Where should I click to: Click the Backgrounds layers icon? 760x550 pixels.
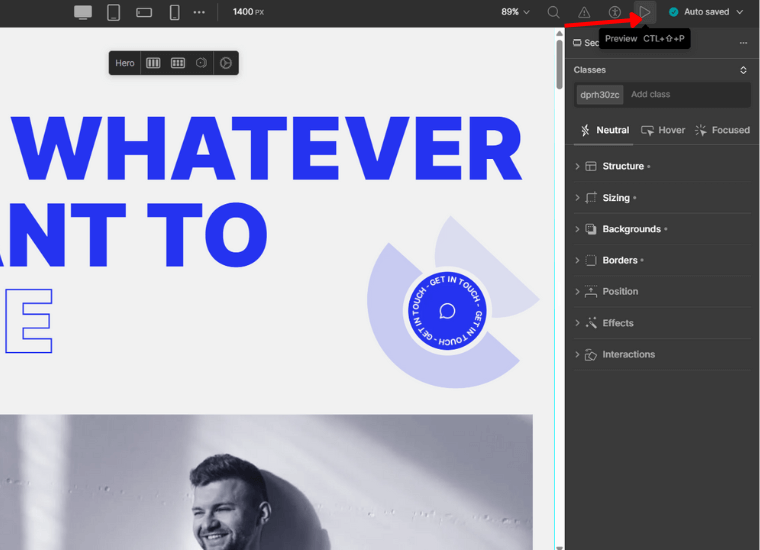591,229
